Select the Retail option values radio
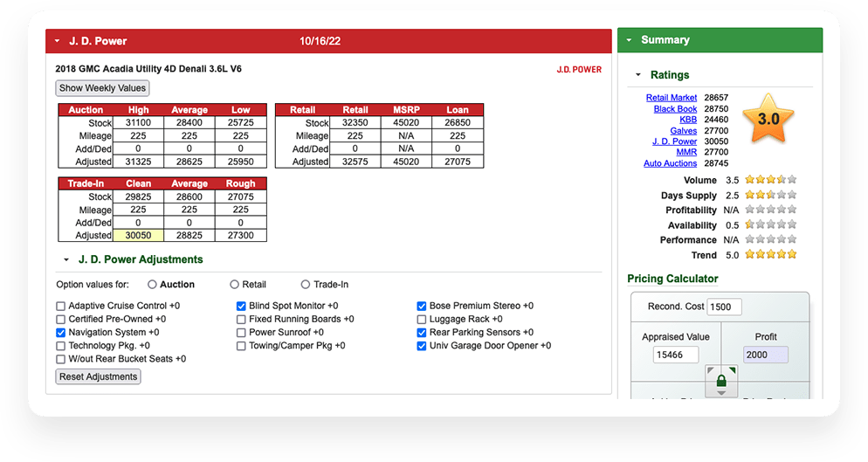The width and height of the screenshot is (868, 462). pos(234,284)
